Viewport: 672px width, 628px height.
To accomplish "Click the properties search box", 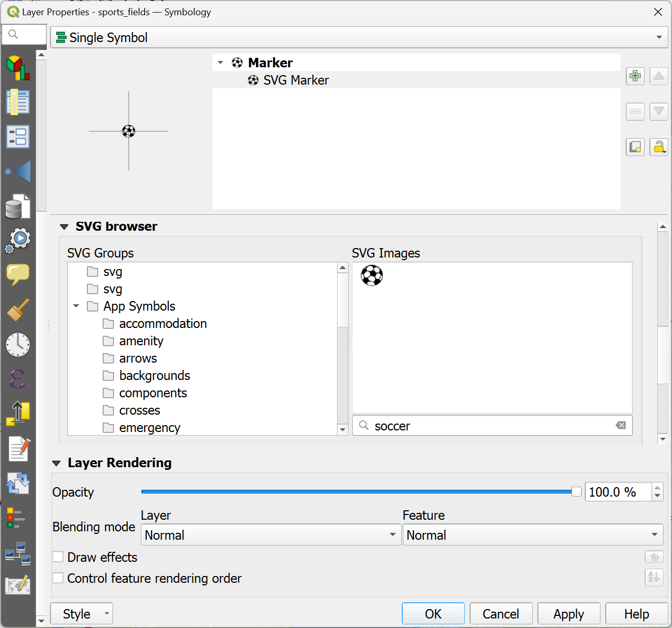I will coord(24,35).
